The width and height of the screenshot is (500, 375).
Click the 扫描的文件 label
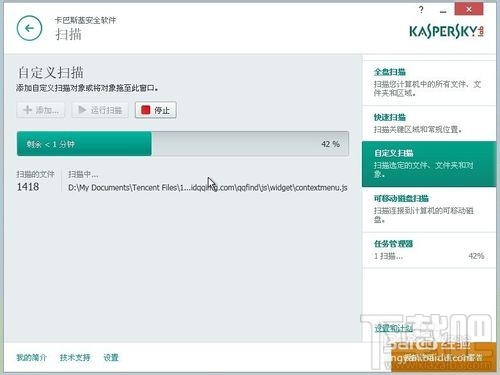point(35,174)
